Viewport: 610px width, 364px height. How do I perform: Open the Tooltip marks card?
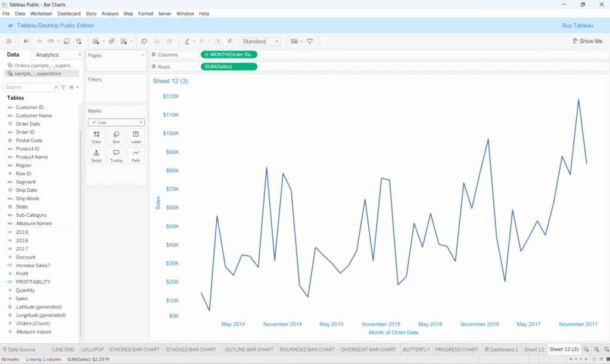point(116,155)
